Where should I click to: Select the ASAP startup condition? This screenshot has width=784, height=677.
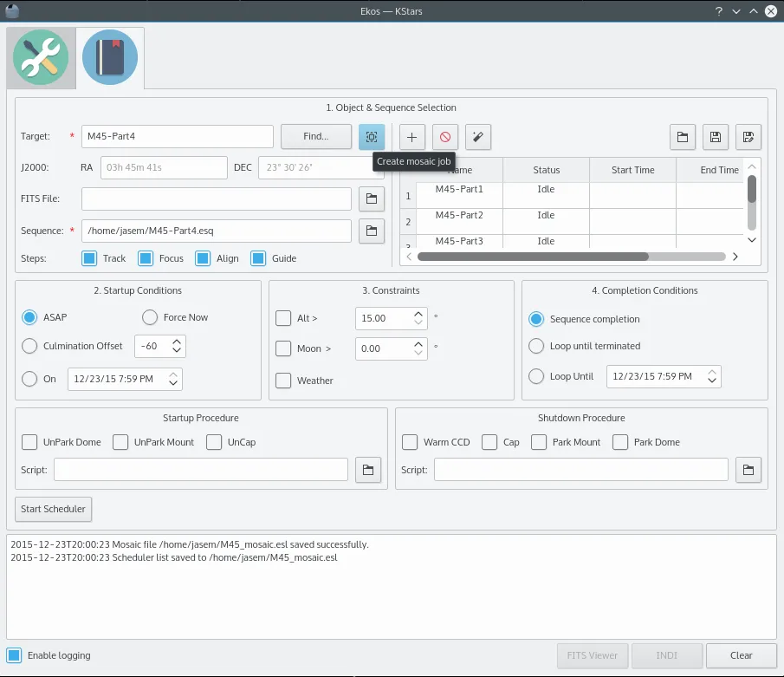(29, 317)
